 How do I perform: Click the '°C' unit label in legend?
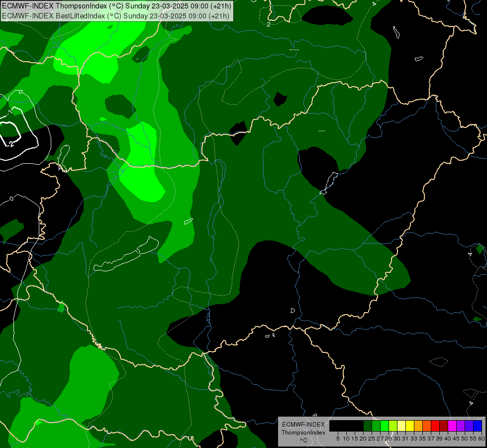pos(304,441)
